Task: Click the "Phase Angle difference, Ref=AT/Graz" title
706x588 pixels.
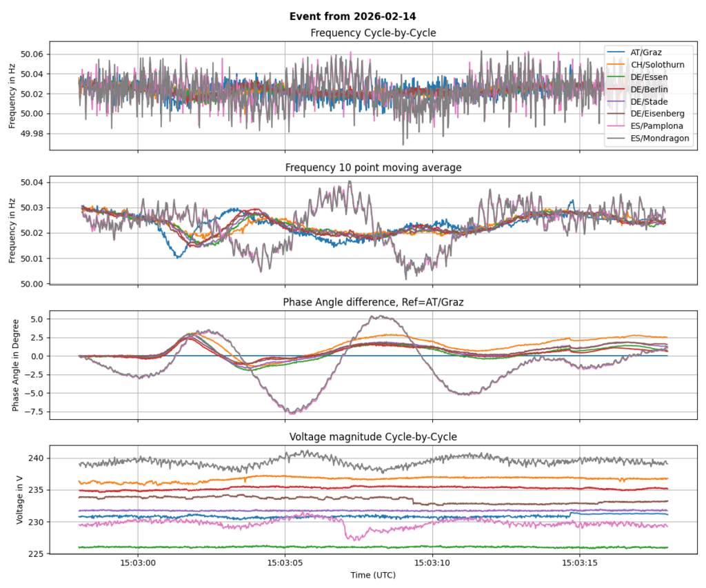Action: (x=373, y=302)
